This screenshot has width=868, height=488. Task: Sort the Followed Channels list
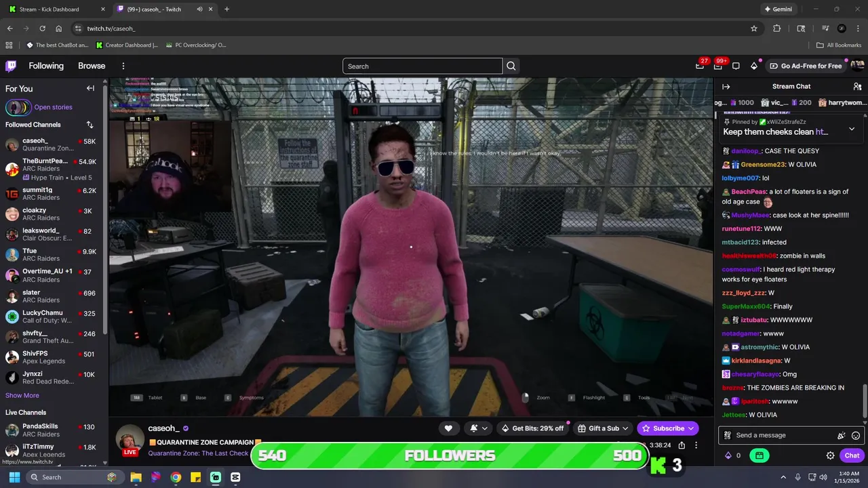click(x=90, y=125)
